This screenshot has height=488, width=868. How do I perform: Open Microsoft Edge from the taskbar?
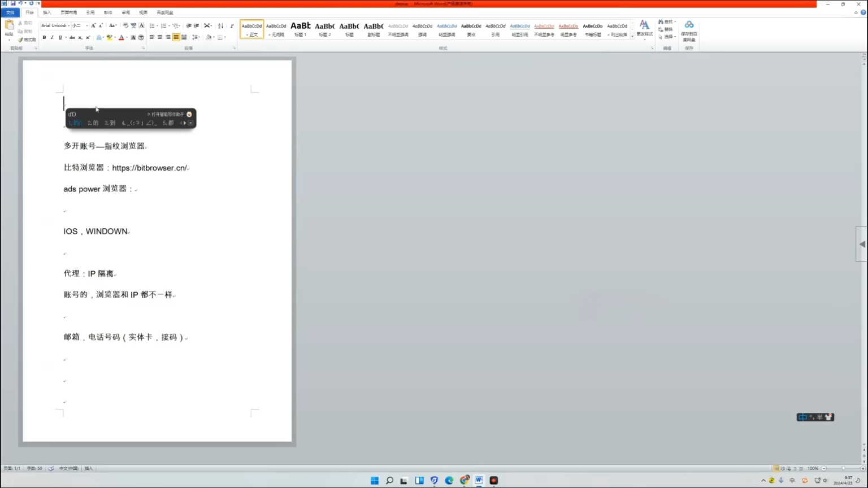tap(449, 481)
